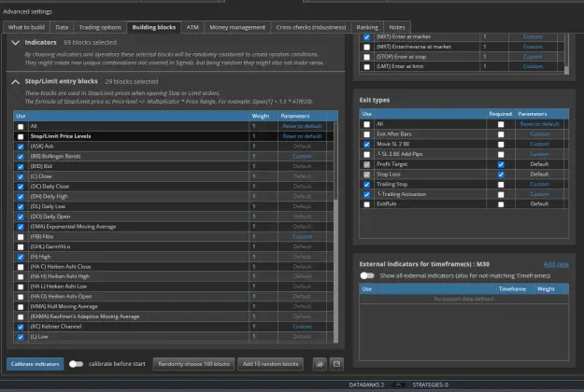Screen dimensions: 584x392
Task: Click the STRATEGIES: 0 status label
Action: (x=430, y=385)
